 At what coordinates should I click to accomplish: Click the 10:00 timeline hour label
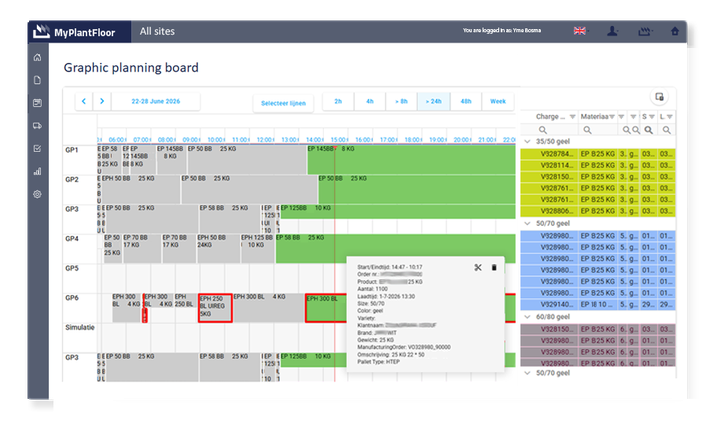coord(216,140)
